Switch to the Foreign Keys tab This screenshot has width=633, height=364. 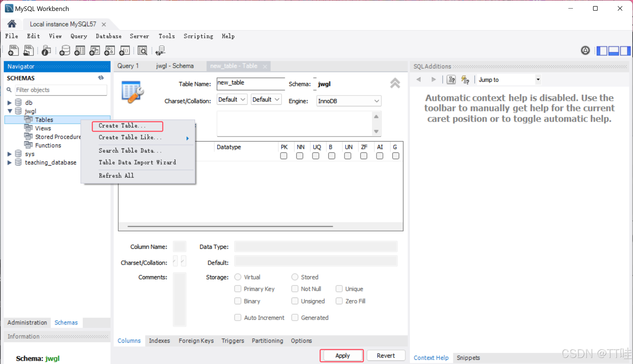coord(196,341)
